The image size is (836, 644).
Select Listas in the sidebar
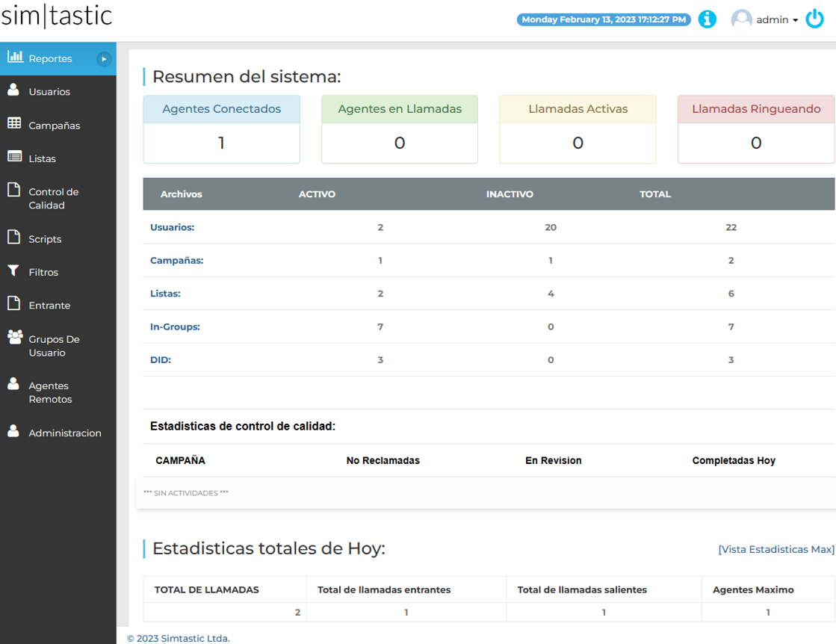click(58, 158)
